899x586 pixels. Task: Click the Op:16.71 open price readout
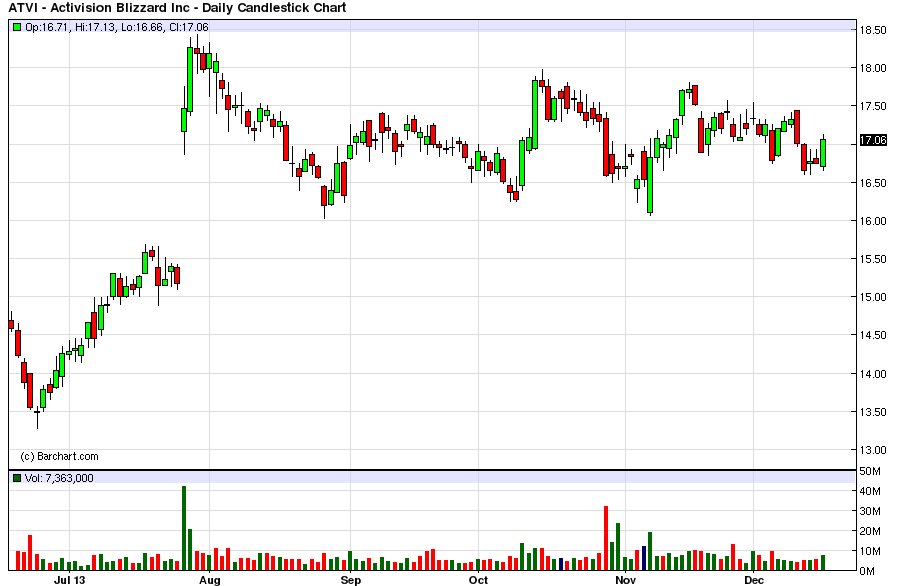(x=48, y=27)
